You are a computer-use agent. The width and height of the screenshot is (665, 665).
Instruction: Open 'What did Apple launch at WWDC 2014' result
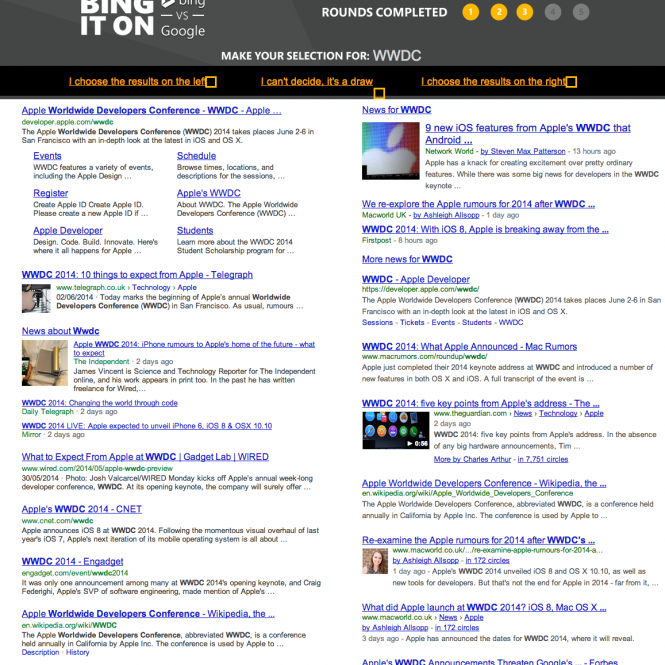(484, 607)
